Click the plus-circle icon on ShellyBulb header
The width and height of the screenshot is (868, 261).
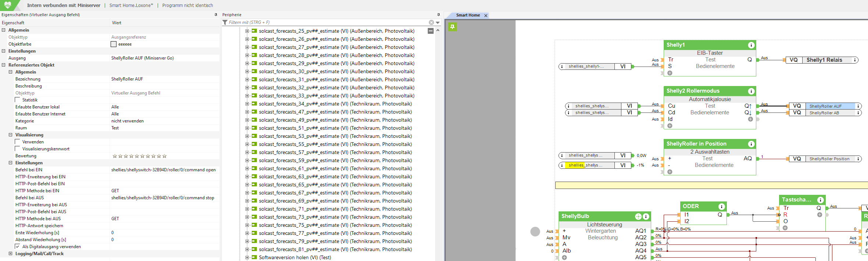click(x=638, y=216)
